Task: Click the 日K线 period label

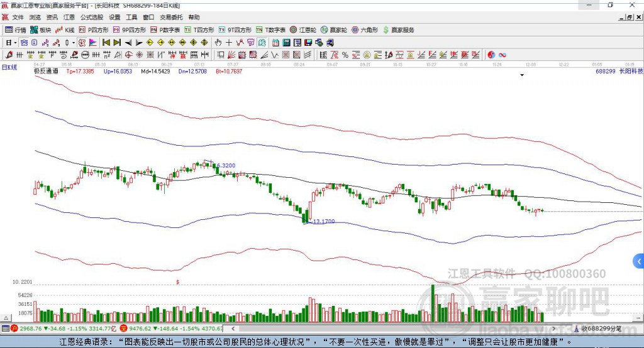Action: click(9, 67)
